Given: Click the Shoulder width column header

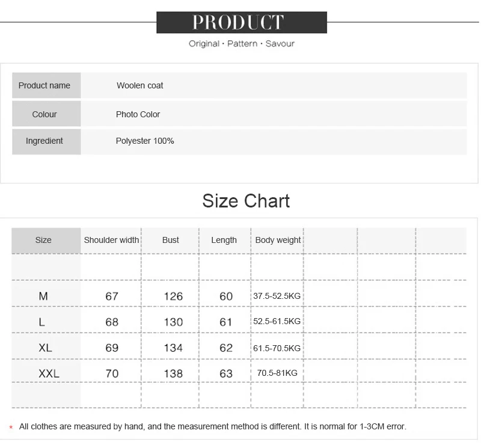Looking at the screenshot, I should pos(111,240).
